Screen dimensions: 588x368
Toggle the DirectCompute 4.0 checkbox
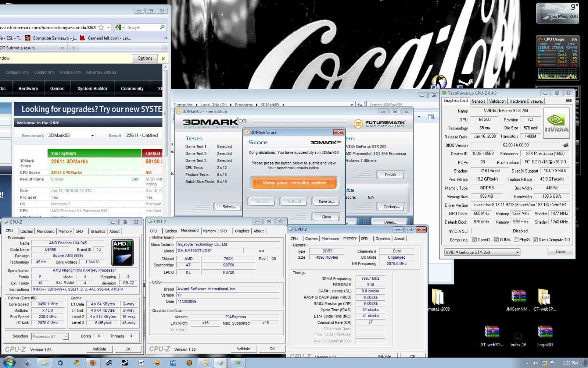click(x=535, y=240)
